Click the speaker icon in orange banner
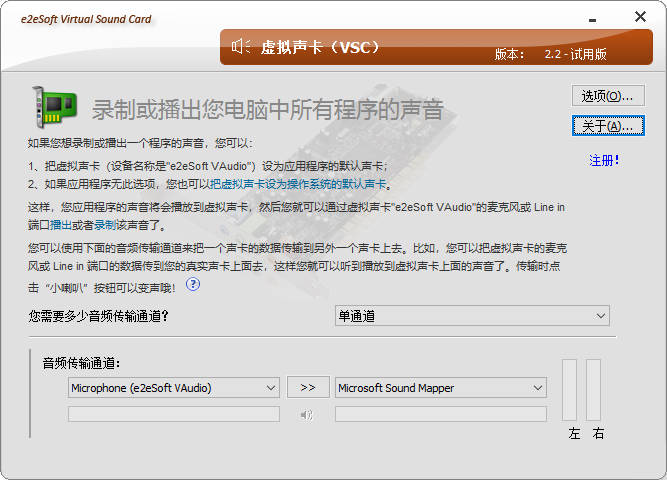 pyautogui.click(x=241, y=46)
